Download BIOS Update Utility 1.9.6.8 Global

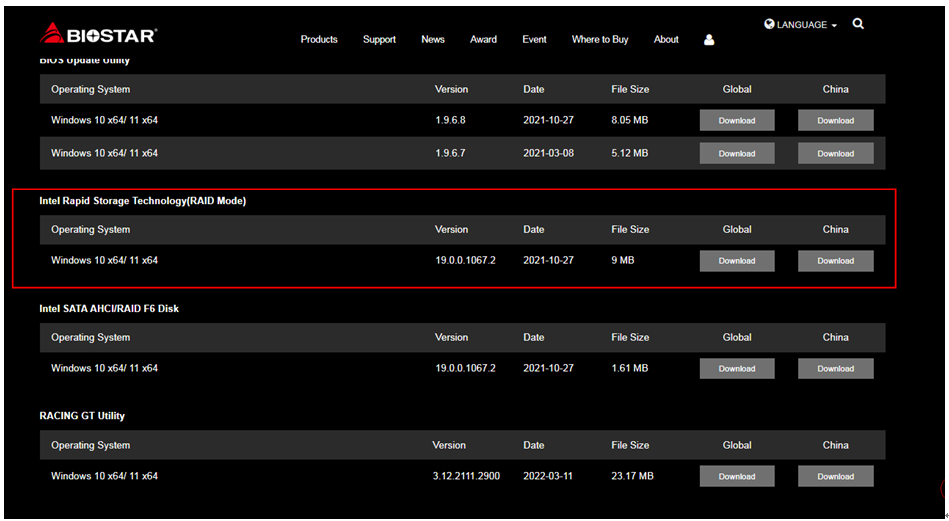pyautogui.click(x=737, y=120)
